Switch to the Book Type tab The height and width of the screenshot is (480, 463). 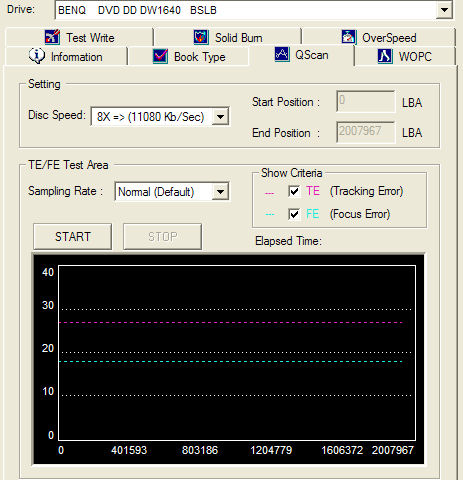coord(189,57)
